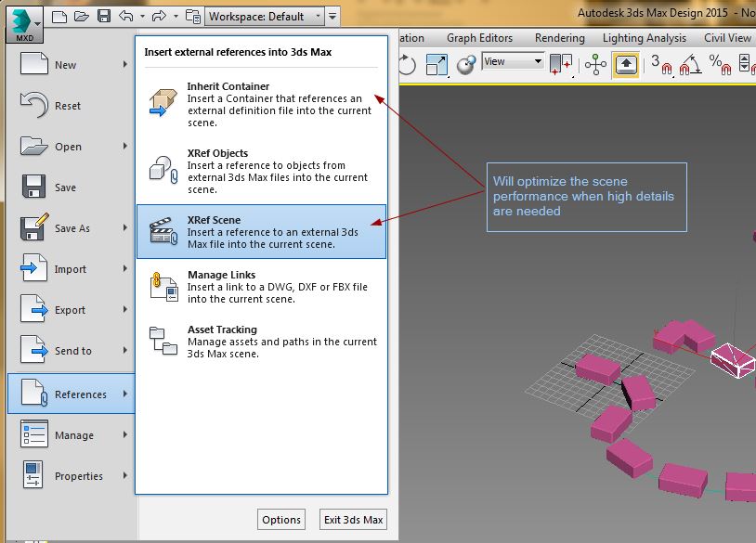Image resolution: width=756 pixels, height=543 pixels.
Task: Toggle the Percent Snap icon
Action: 720,65
